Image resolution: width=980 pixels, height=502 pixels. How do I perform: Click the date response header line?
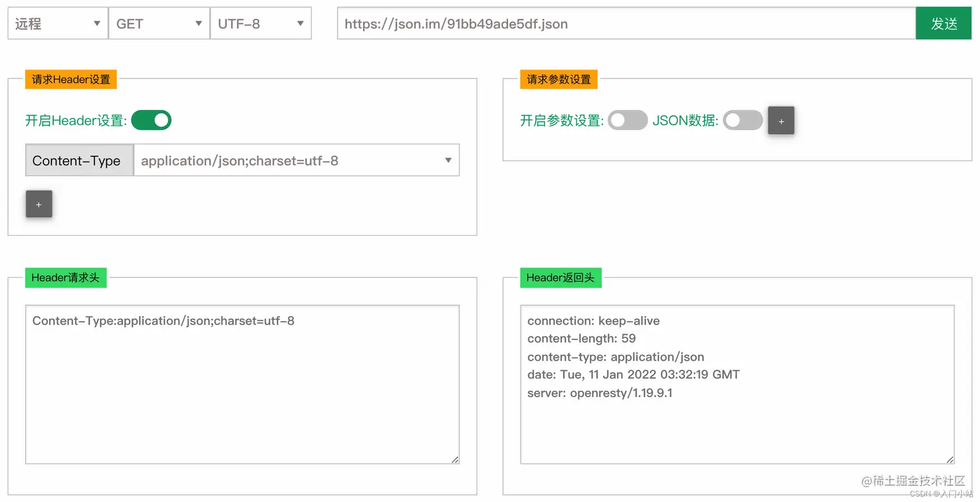click(x=633, y=374)
